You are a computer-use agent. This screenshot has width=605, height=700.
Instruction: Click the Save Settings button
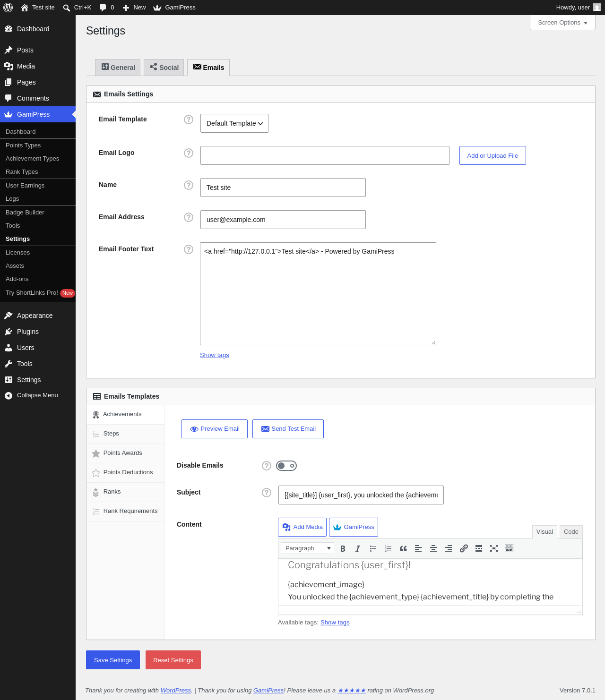tap(113, 660)
